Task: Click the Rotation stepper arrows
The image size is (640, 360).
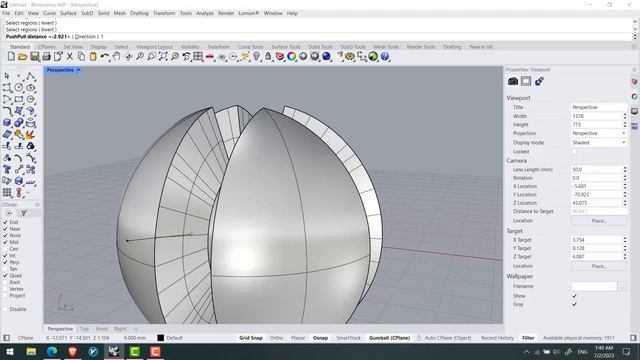Action: tap(625, 178)
